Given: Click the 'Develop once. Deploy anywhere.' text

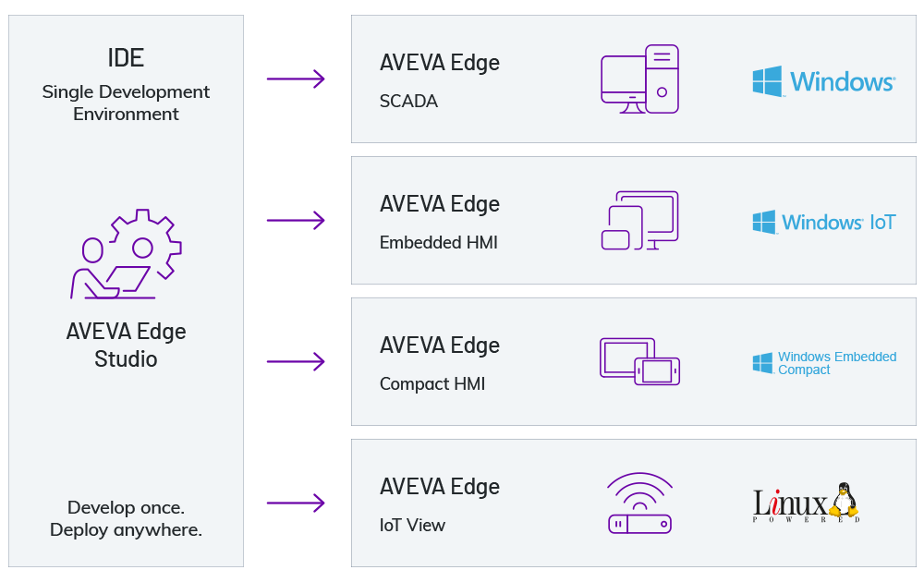Looking at the screenshot, I should [x=126, y=518].
